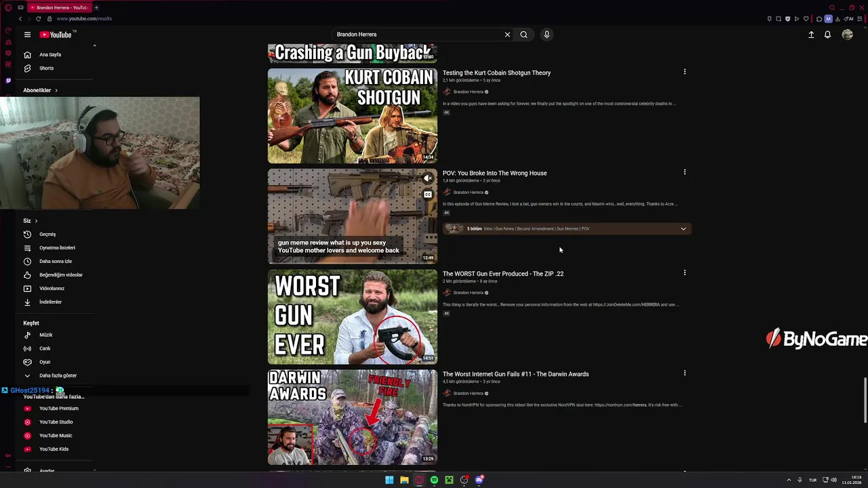Open more options for Wrong House video
Viewport: 868px width, 488px height.
pyautogui.click(x=684, y=172)
